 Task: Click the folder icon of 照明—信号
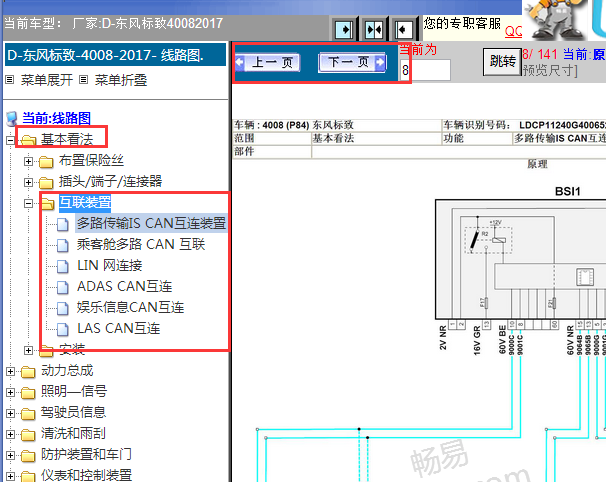(x=28, y=393)
